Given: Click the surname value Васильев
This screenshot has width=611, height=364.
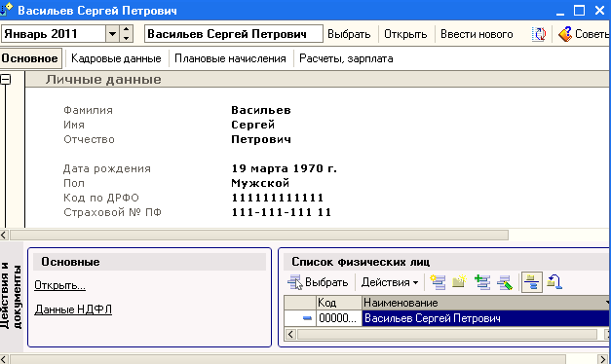Looking at the screenshot, I should [x=261, y=110].
